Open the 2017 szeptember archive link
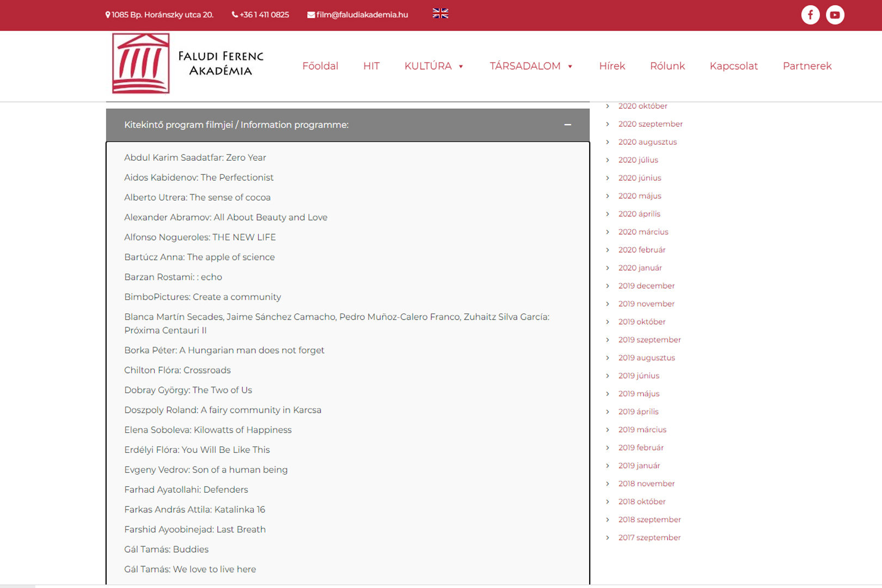882x588 pixels. coord(649,537)
